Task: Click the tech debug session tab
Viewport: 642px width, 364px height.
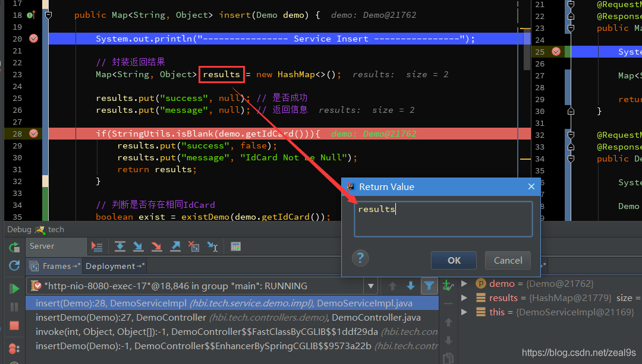Action: tap(50, 229)
